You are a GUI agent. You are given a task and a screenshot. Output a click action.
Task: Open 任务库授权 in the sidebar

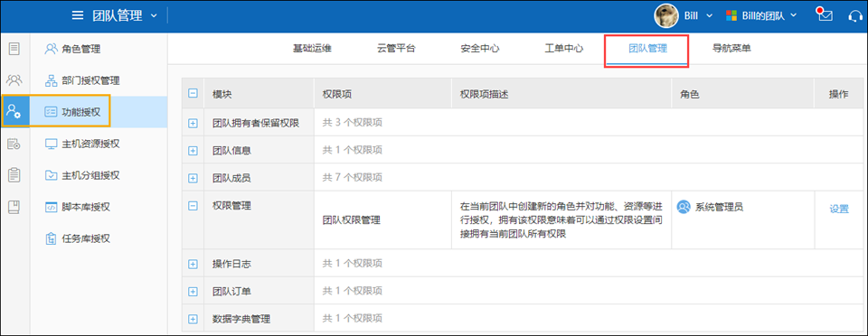(x=99, y=239)
